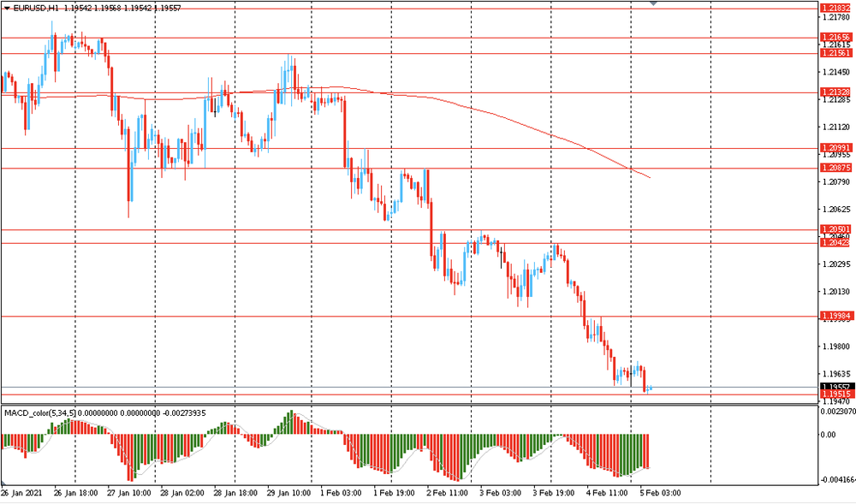Click the triangle arrow before EURUSD,H1 title
This screenshot has height=504, width=856.
(7, 6)
